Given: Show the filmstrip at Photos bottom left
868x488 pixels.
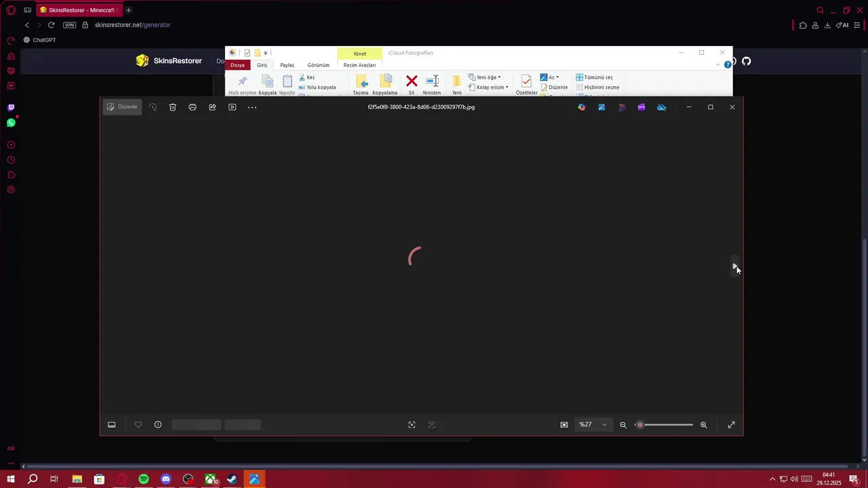Looking at the screenshot, I should (112, 425).
